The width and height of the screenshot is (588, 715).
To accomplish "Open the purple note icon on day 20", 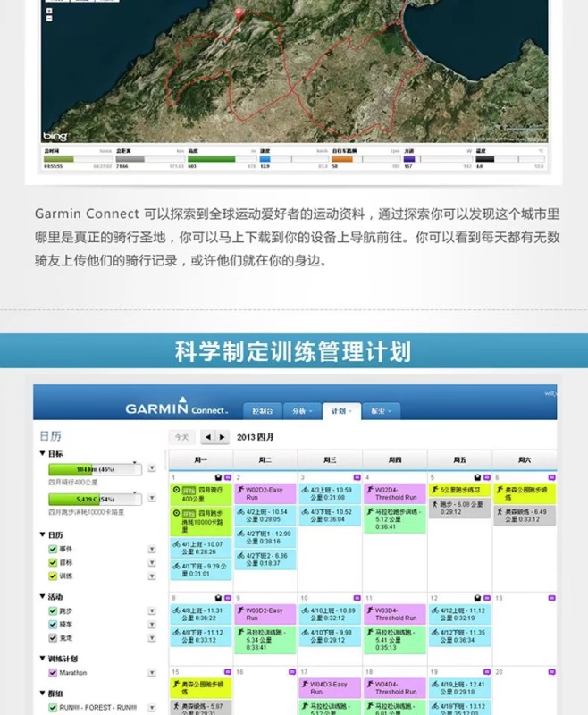I will [551, 672].
